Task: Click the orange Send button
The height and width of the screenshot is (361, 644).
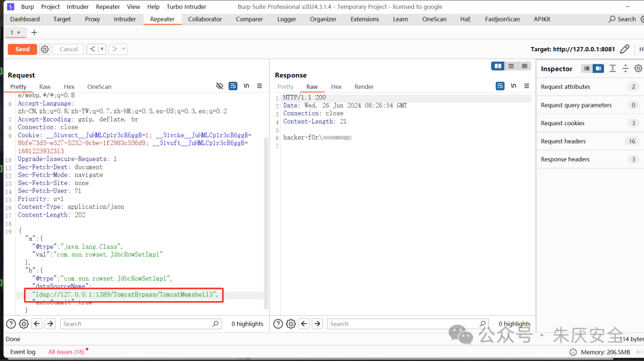Action: [22, 50]
